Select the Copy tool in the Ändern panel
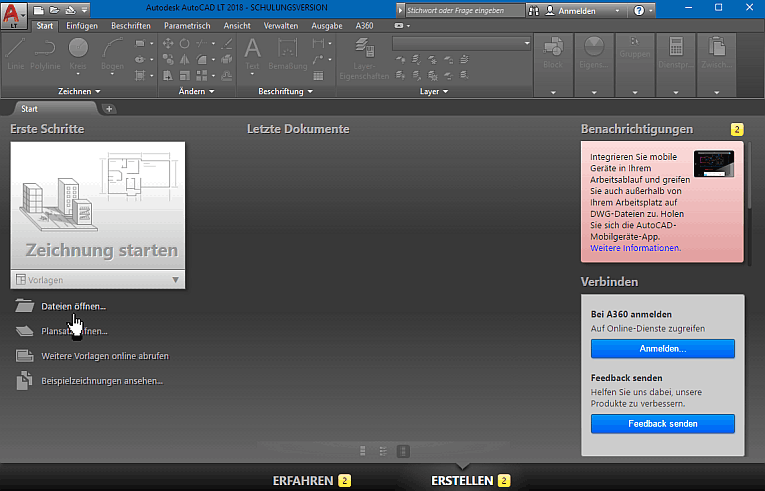This screenshot has height=491, width=765. pos(168,60)
